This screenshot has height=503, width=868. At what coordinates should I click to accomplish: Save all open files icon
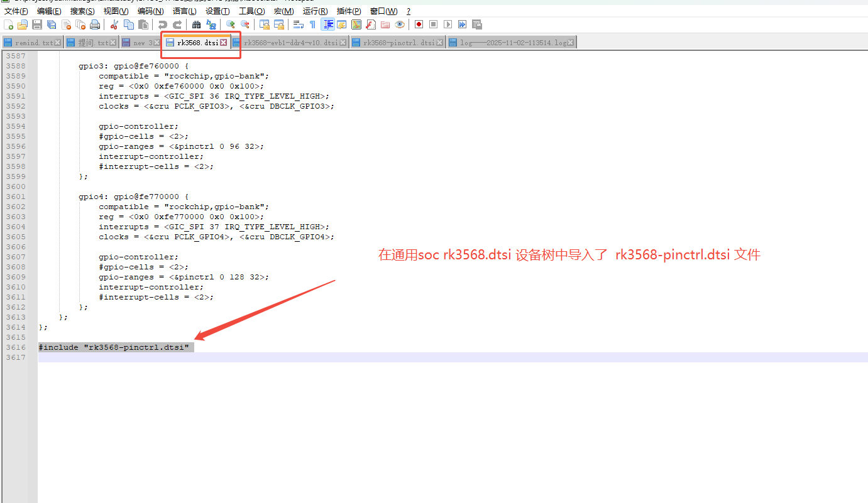(52, 24)
